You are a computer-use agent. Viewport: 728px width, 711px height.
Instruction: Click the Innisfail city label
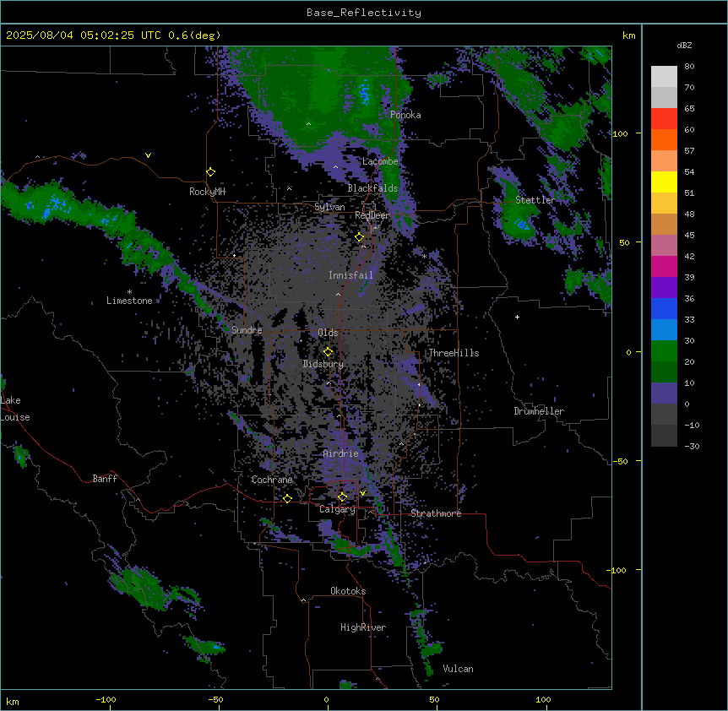click(x=350, y=275)
